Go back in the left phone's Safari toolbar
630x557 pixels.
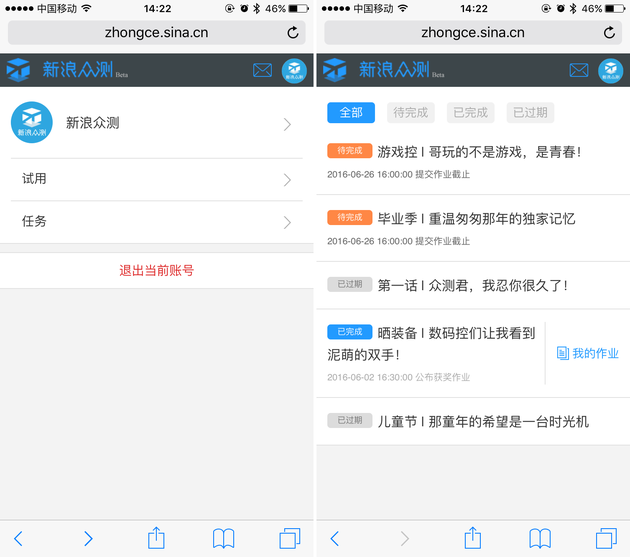point(18,539)
